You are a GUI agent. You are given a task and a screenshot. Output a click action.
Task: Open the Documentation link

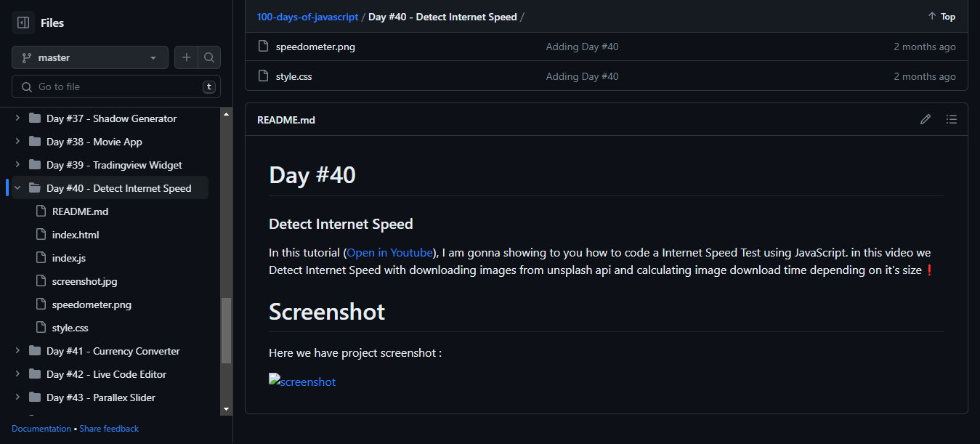tap(41, 428)
